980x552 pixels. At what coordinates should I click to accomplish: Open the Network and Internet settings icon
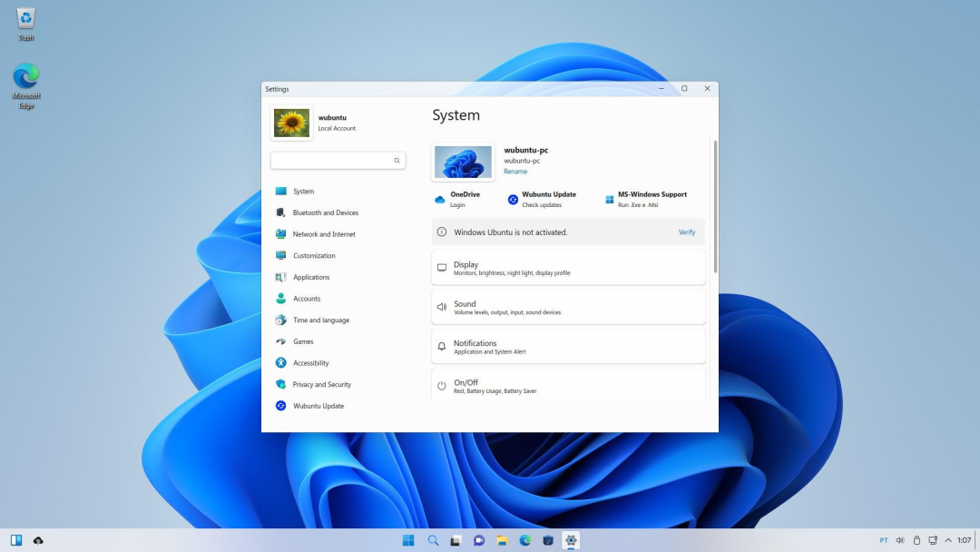click(280, 234)
